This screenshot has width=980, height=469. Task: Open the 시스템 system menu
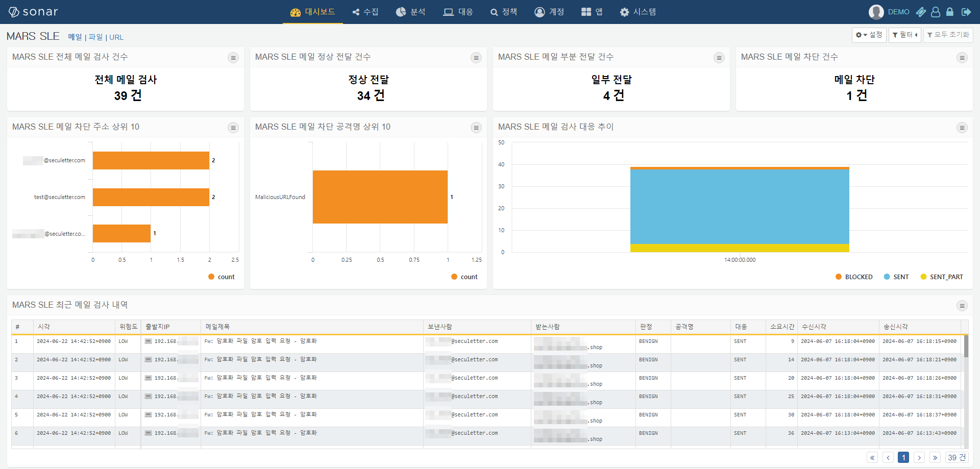pyautogui.click(x=638, y=12)
